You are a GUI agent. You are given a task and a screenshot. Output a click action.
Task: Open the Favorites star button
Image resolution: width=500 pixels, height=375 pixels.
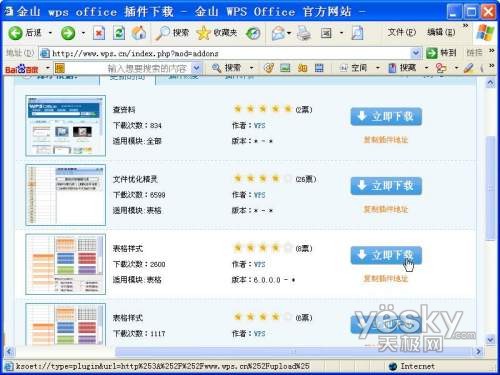[x=217, y=33]
